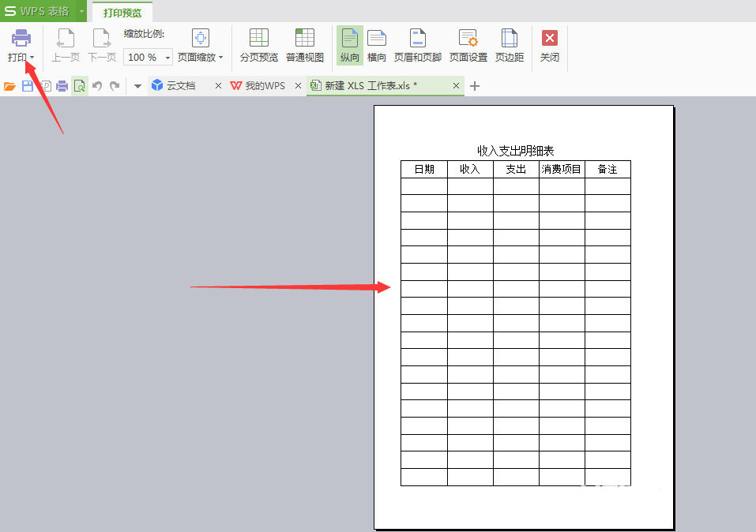The image size is (756, 532).
Task: Click the 备注 header cell
Action: pos(607,169)
